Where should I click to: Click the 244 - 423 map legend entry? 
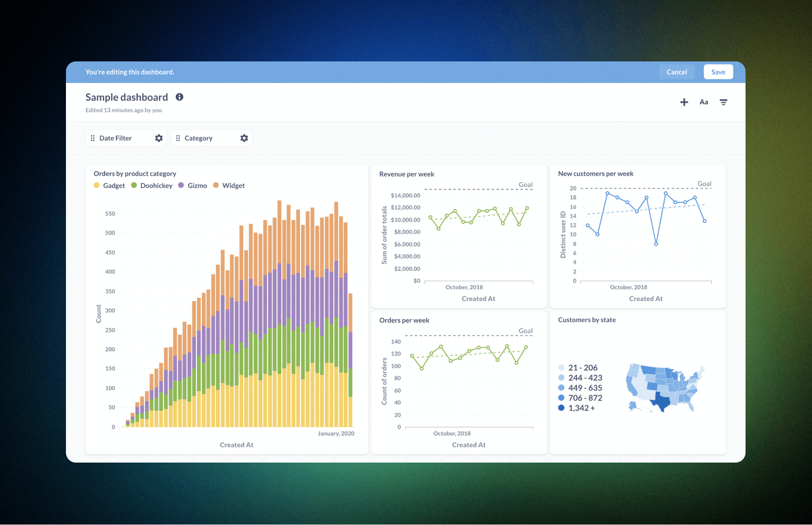(580, 378)
